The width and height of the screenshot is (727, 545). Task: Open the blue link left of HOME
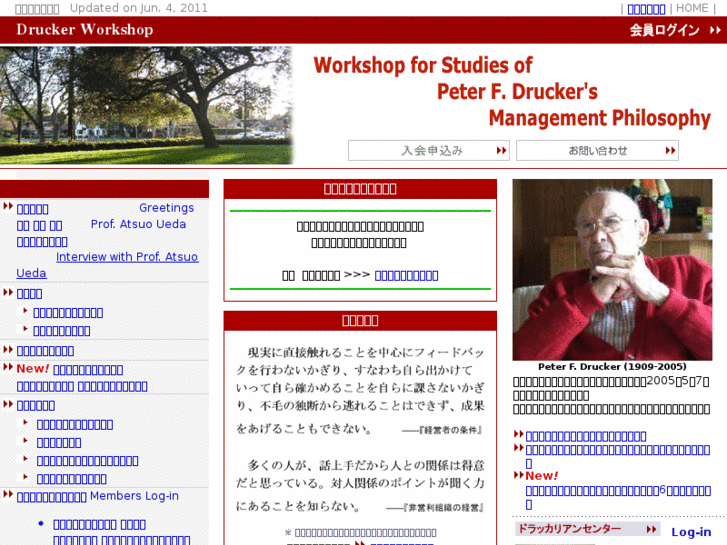click(646, 9)
